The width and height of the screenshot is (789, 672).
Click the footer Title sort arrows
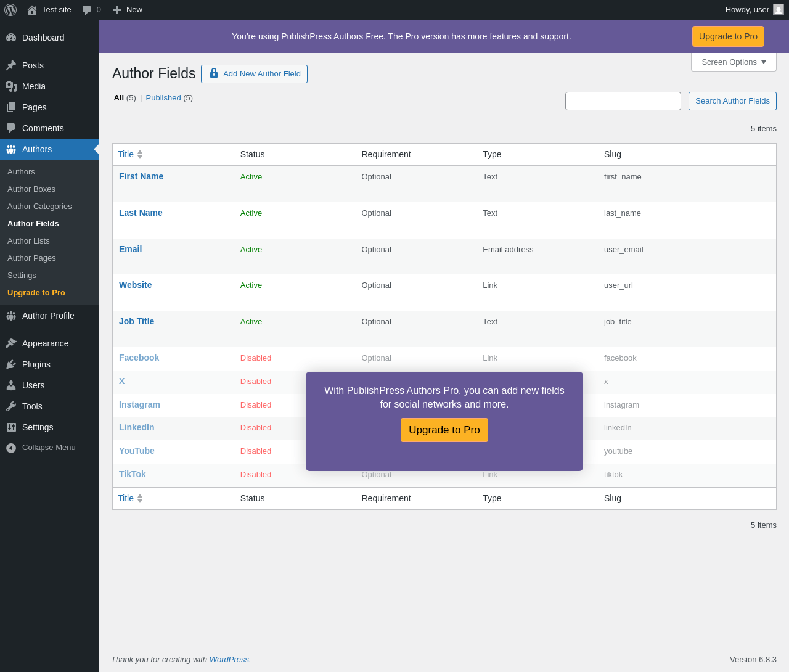click(x=140, y=498)
